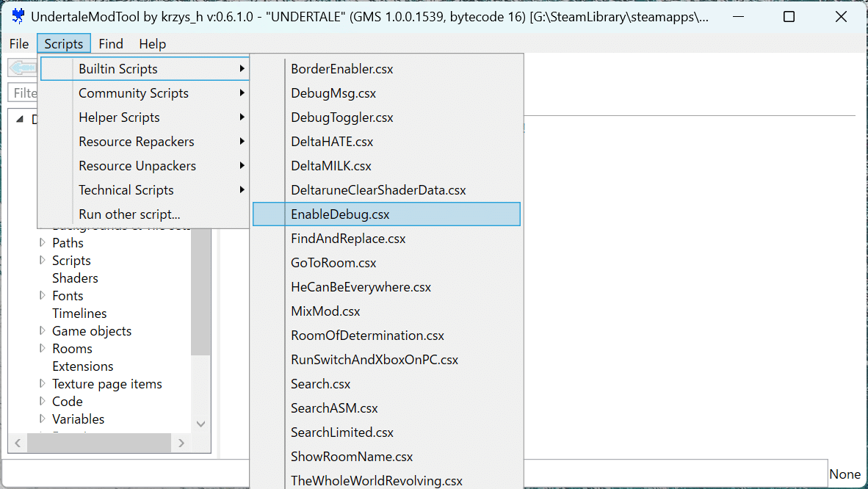This screenshot has width=868, height=489.
Task: Click the back navigation arrow icon
Action: click(x=23, y=68)
